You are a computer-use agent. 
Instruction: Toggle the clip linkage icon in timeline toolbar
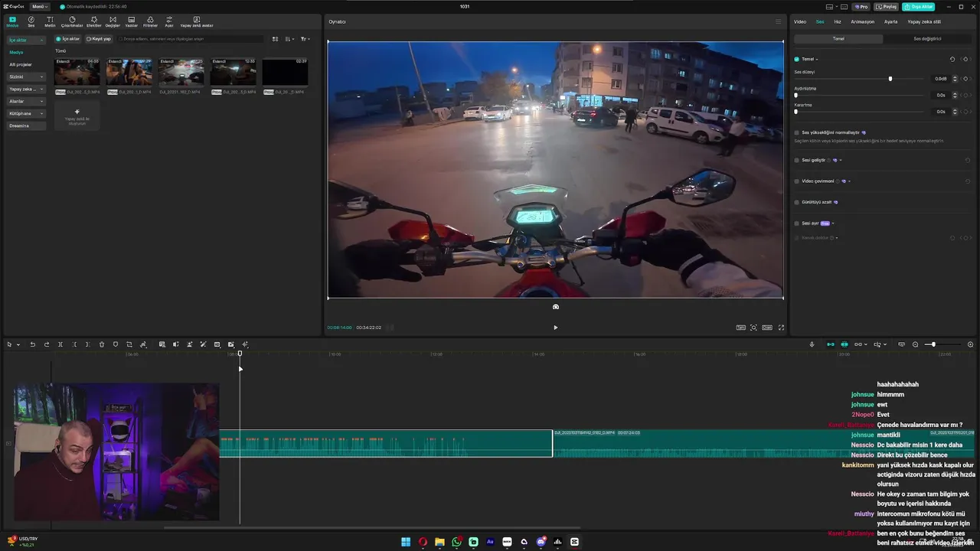[x=858, y=344]
